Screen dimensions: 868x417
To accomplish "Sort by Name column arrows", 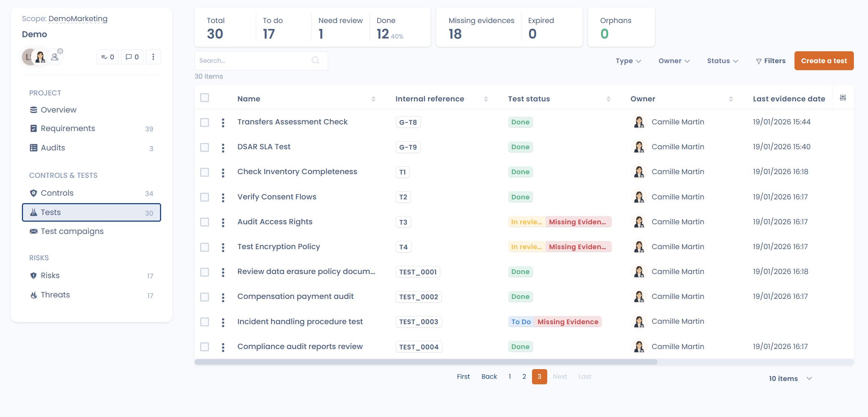I will point(373,99).
